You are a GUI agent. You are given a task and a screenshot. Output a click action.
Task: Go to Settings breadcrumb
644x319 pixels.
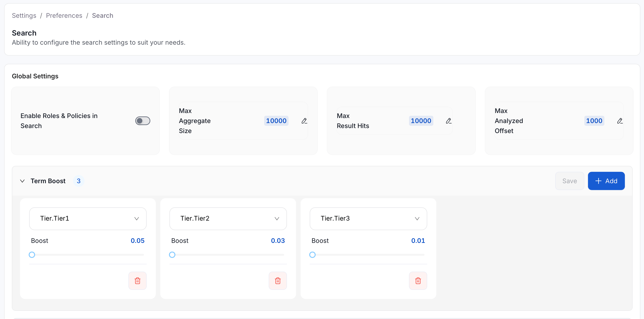24,15
